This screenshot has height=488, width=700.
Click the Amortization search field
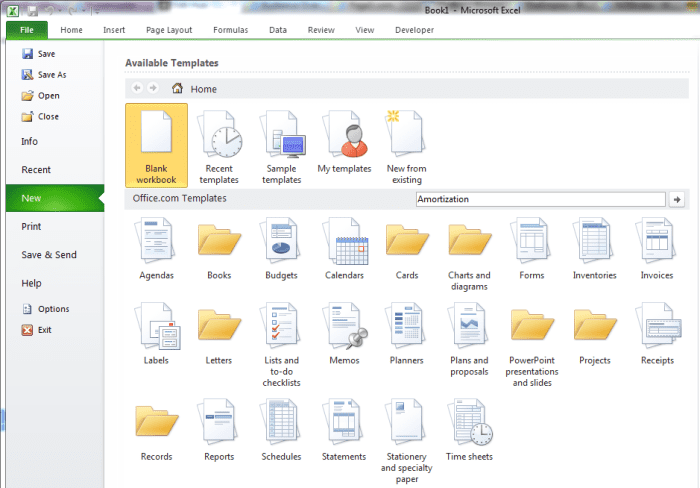coord(541,199)
